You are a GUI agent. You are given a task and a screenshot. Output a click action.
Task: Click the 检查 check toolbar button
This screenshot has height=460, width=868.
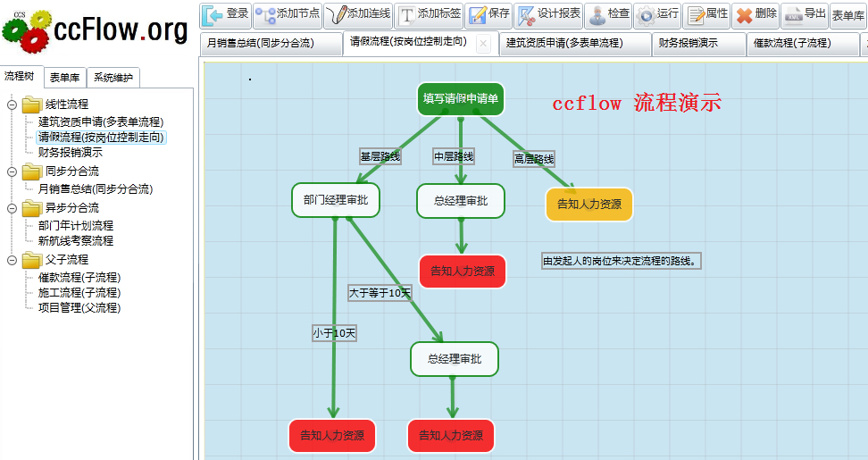(608, 15)
